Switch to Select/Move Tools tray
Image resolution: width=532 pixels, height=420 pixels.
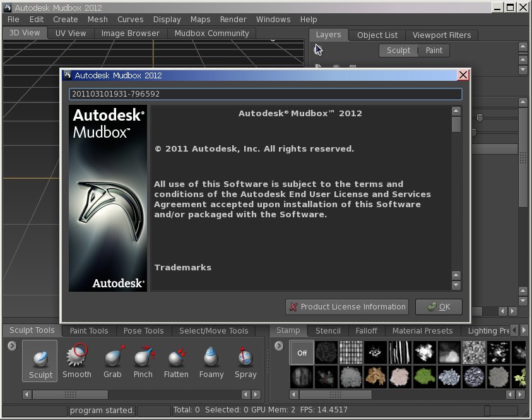pos(214,331)
